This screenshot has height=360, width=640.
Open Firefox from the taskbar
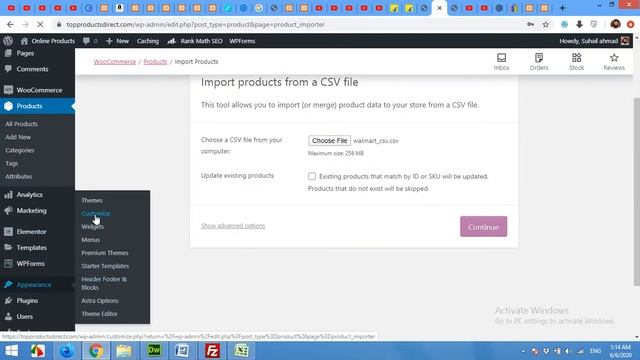tap(67, 351)
